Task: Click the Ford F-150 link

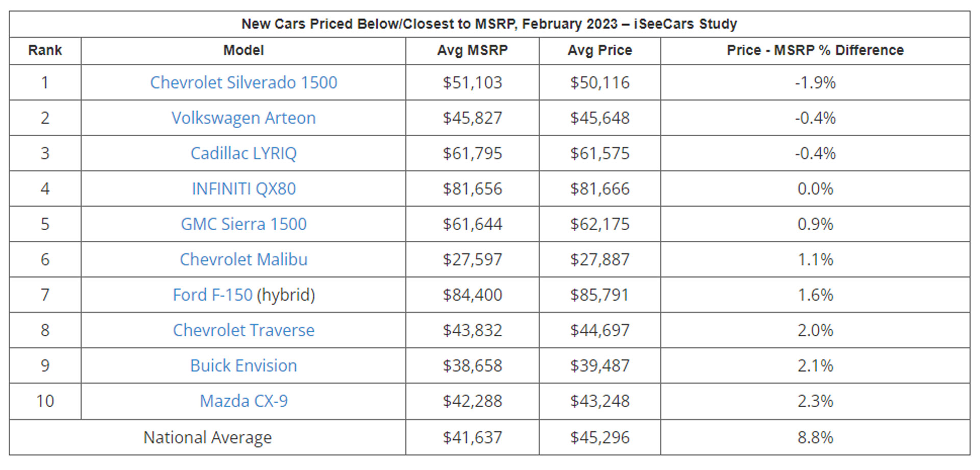Action: (213, 295)
